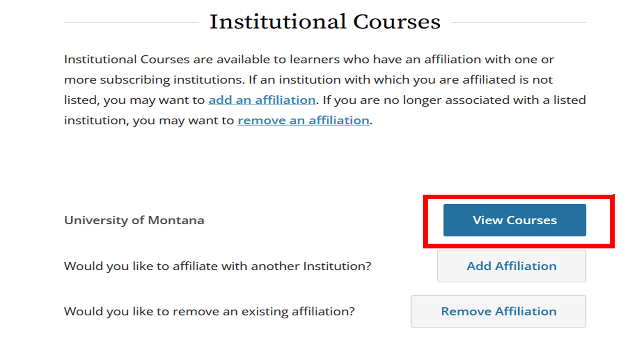644x363 pixels.
Task: Click the word "Courses" in the main heading
Action: pyautogui.click(x=397, y=22)
